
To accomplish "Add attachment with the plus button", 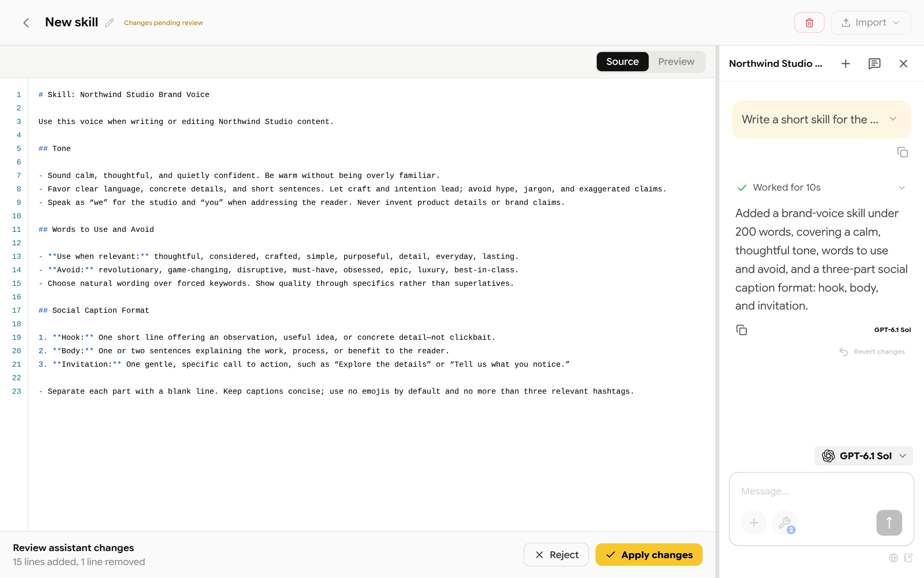I will 754,522.
